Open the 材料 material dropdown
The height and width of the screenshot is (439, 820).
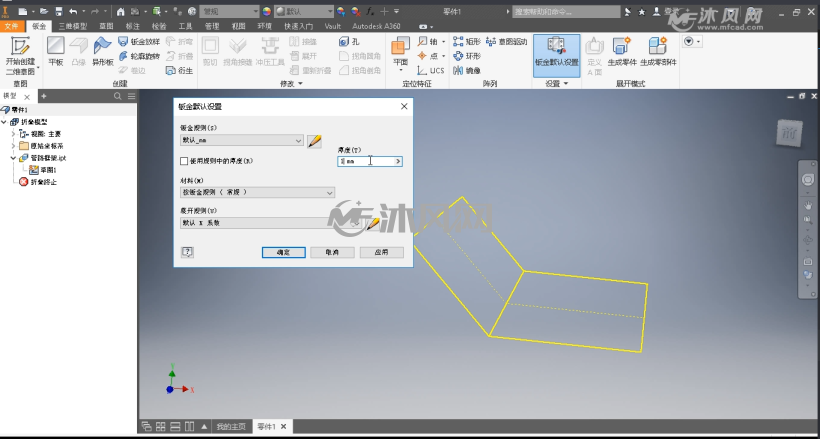pyautogui.click(x=257, y=193)
